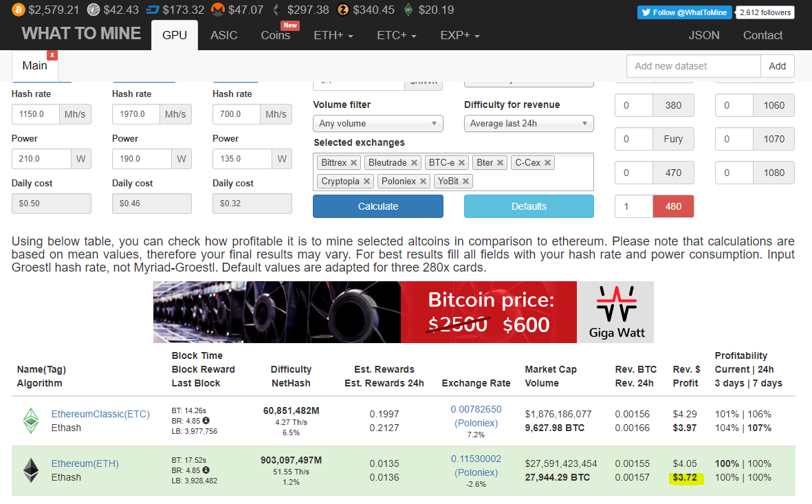
Task: Select the Main dataset tab
Action: 34,66
